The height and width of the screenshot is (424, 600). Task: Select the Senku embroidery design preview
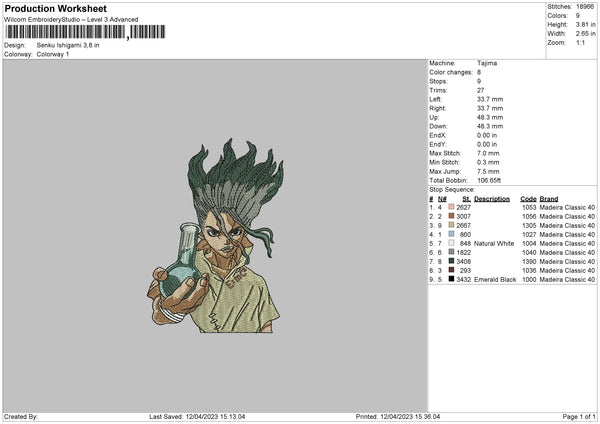215,236
